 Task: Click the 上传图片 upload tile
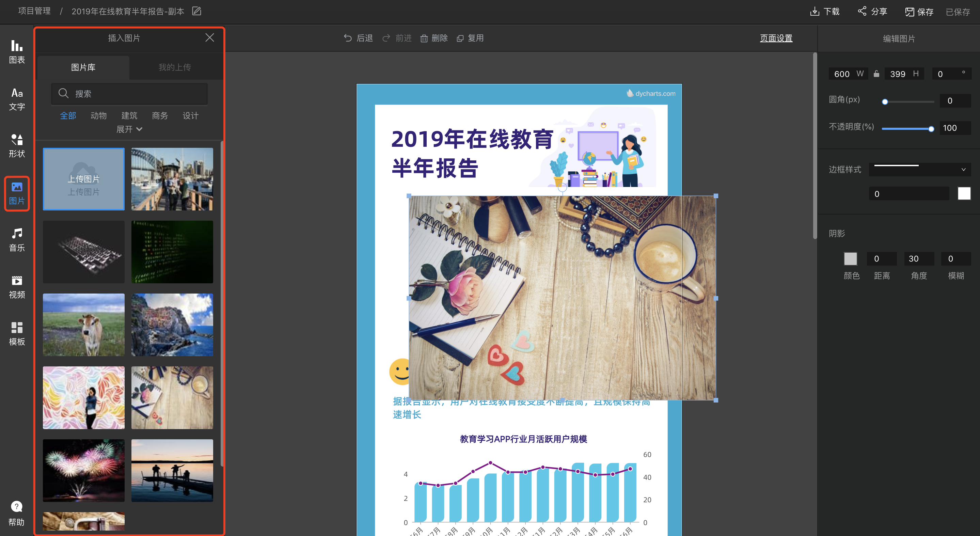coord(84,179)
